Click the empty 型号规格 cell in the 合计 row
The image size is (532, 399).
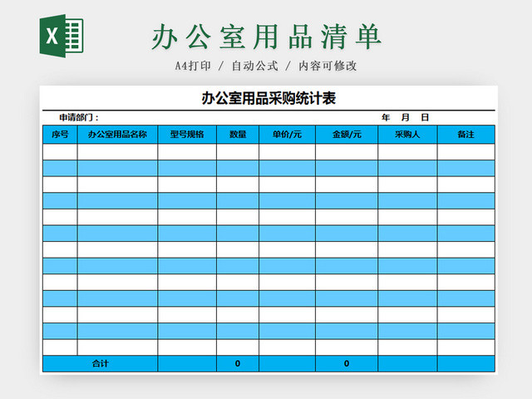[x=187, y=364]
